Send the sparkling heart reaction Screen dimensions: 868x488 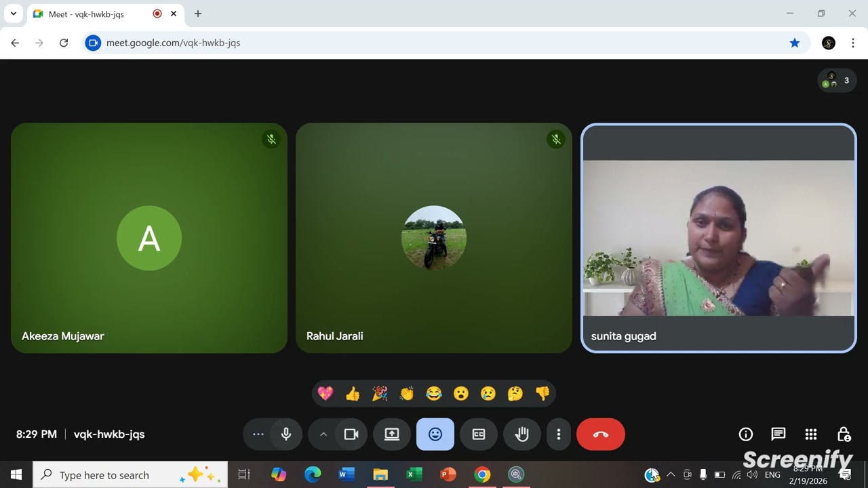(325, 394)
